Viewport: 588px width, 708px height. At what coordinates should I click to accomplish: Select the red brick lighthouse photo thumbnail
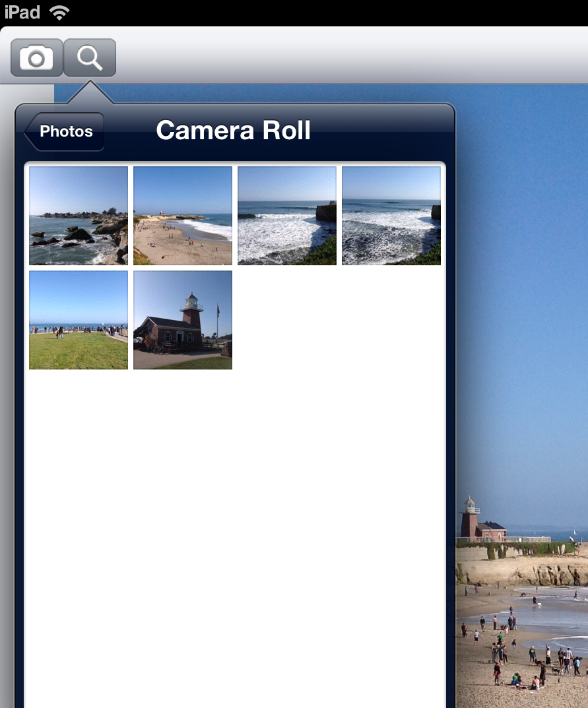click(x=183, y=320)
